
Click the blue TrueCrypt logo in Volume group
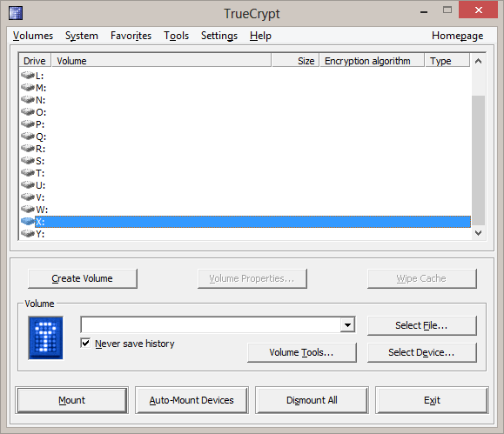45,337
